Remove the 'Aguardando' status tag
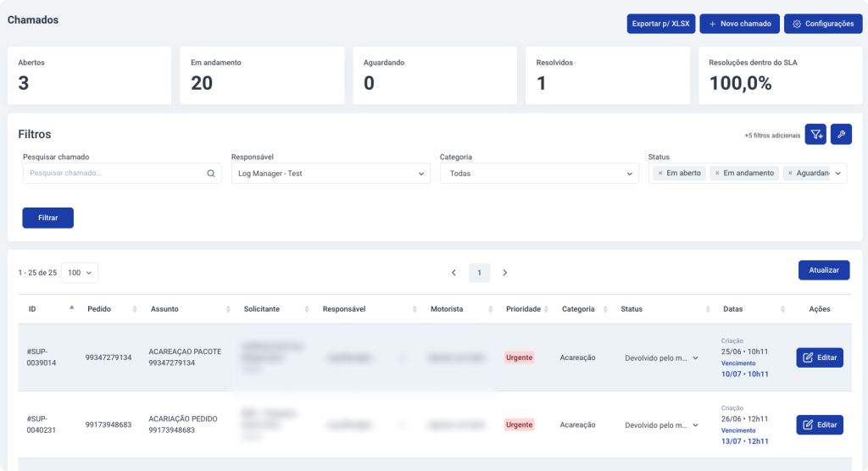This screenshot has height=471, width=868. pos(790,173)
